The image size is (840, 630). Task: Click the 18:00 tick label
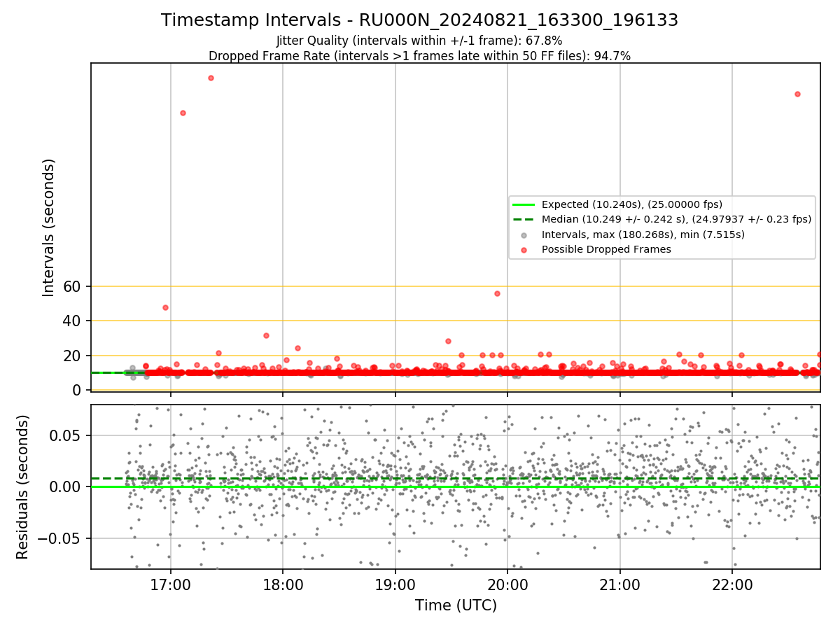[283, 584]
